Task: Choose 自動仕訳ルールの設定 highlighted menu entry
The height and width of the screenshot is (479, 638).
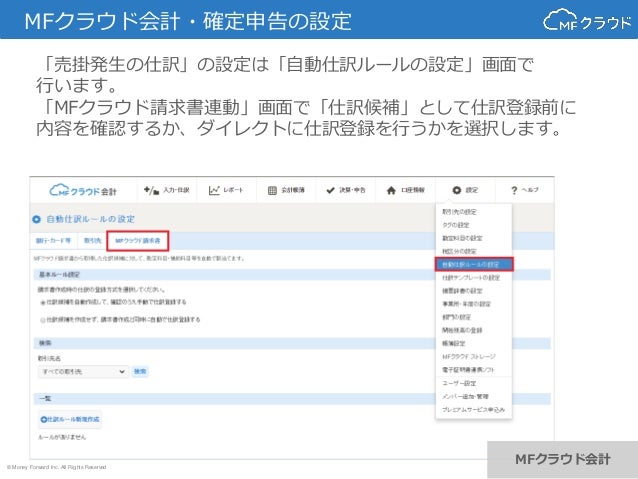Action: [474, 264]
